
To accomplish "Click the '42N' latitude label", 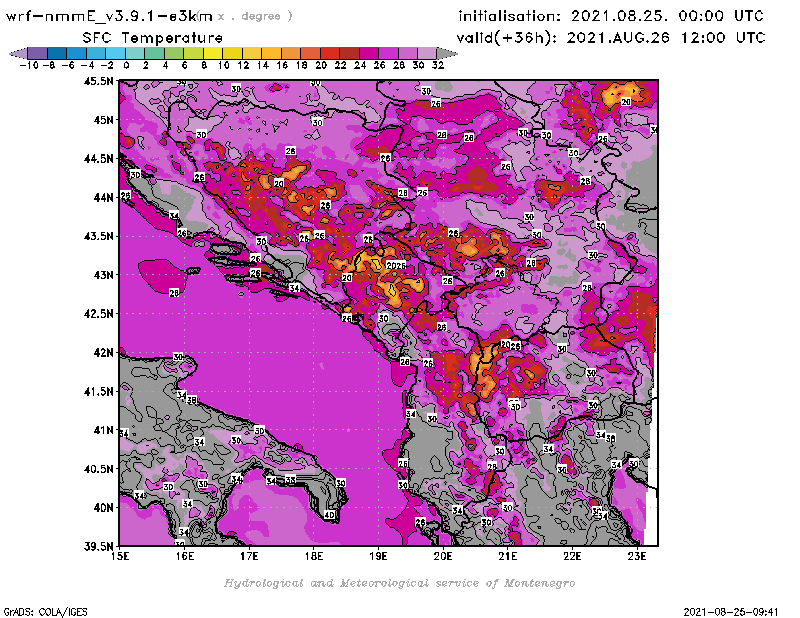I will point(103,353).
